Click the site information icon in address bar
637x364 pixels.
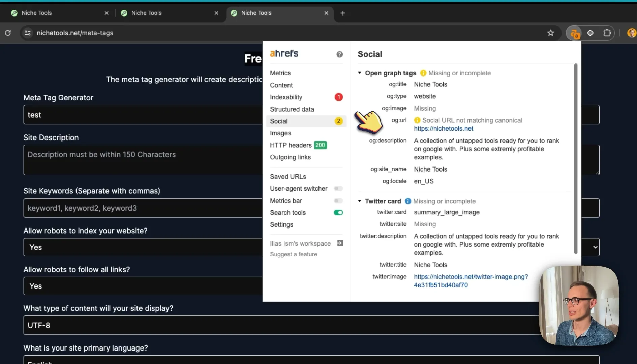[x=28, y=33]
